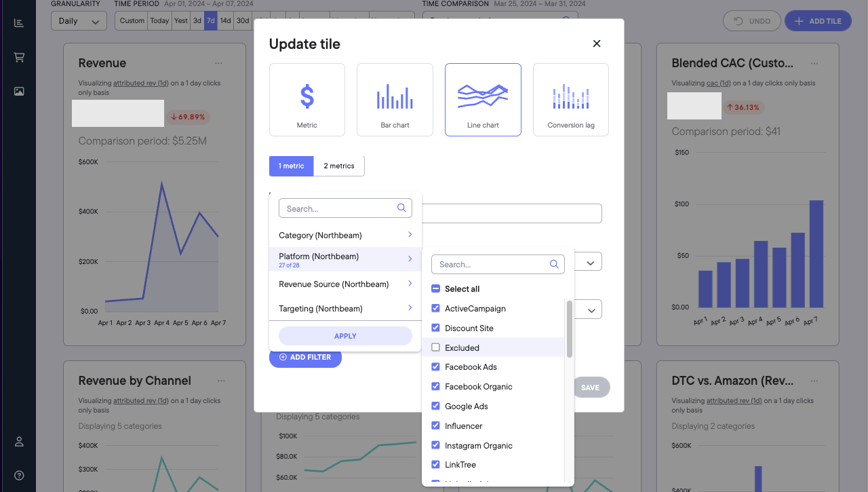Open the image gallery sidebar icon
The image size is (868, 492).
pyautogui.click(x=19, y=91)
